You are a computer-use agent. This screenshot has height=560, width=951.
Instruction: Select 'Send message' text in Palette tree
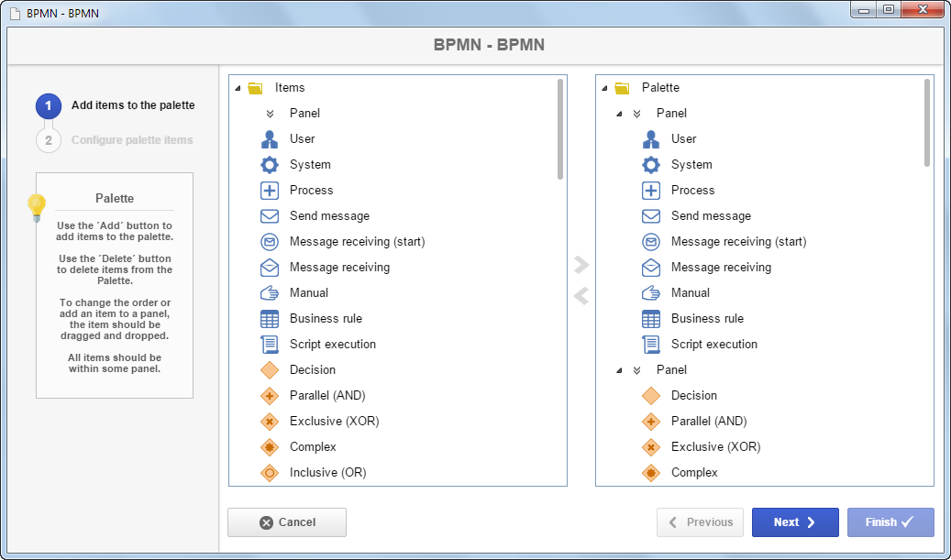pos(711,215)
